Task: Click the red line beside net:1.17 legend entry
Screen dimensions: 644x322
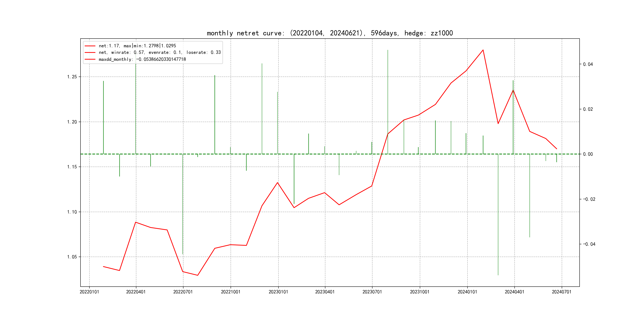Action: click(90, 46)
